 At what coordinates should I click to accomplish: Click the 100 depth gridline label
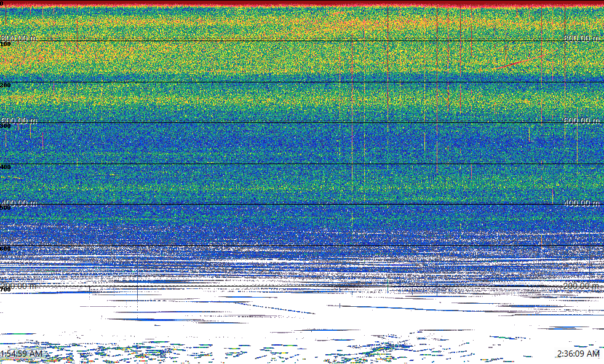6,44
